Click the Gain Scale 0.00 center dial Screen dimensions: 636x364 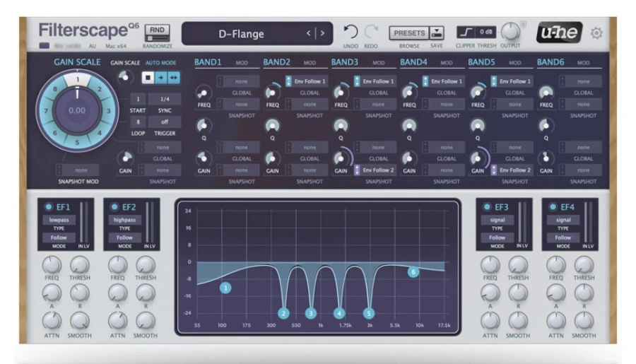tap(77, 110)
